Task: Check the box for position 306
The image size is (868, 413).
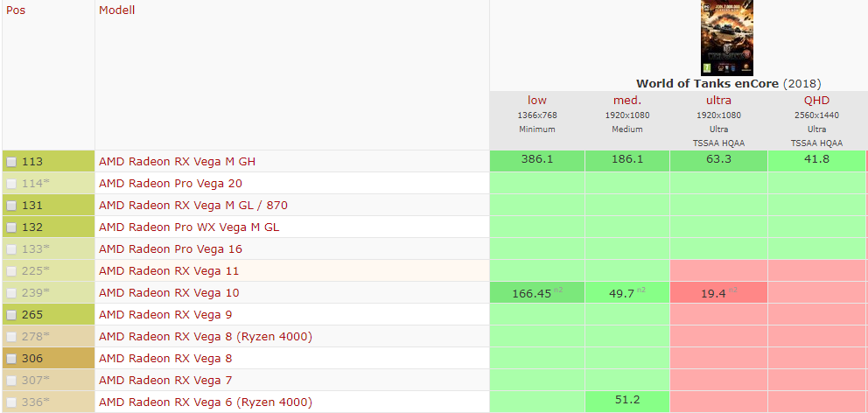Action: click(11, 359)
